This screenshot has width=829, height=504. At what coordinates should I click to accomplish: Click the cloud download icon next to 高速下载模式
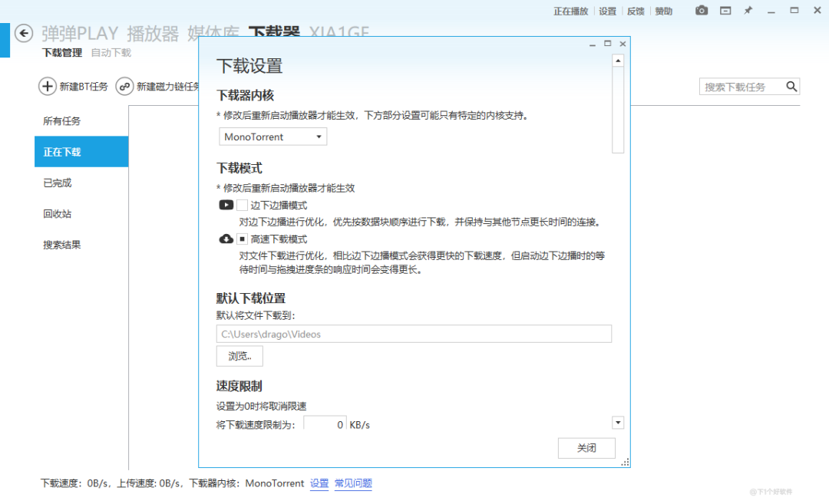point(226,239)
